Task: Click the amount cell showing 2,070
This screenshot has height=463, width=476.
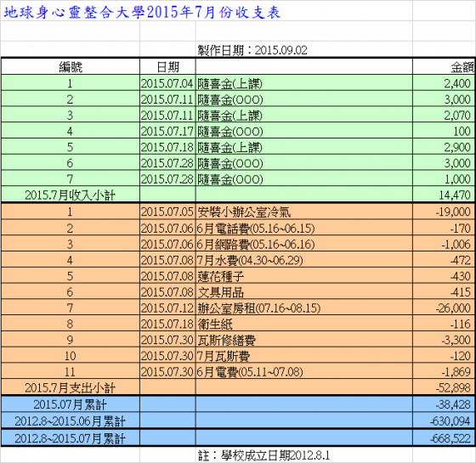Action: tap(444, 116)
